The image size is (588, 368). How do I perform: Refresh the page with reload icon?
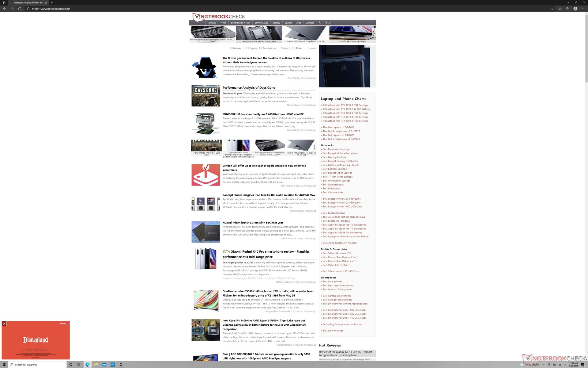pyautogui.click(x=20, y=9)
